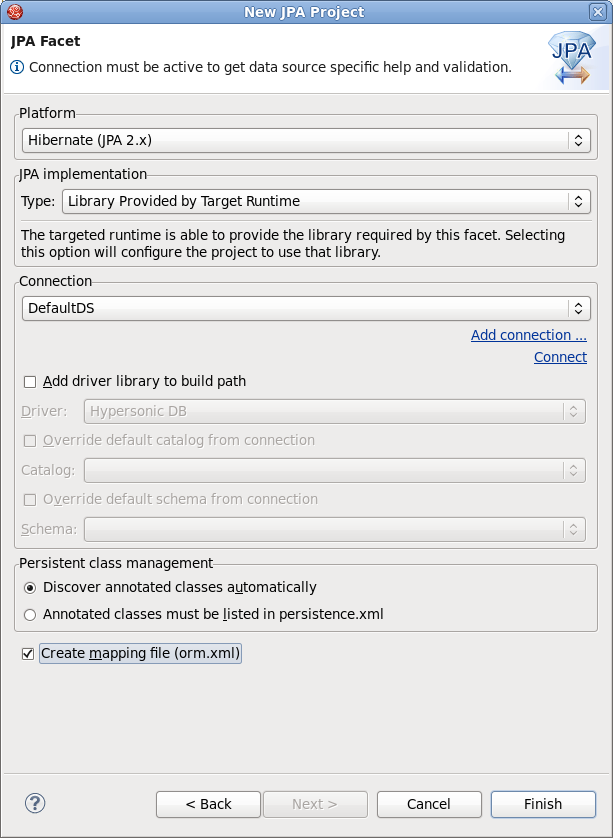Uncheck 'Create mapping file (orm.xml)'

(28, 653)
